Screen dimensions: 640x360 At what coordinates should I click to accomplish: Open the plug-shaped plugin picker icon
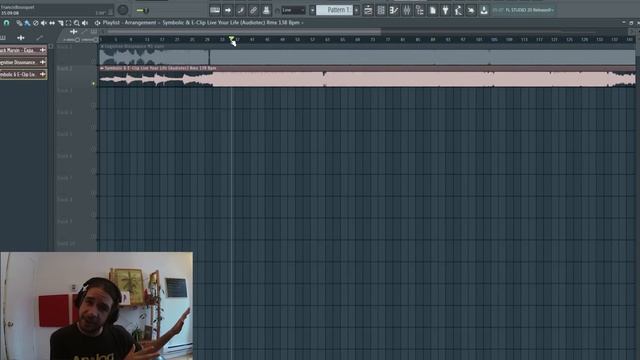(445, 10)
